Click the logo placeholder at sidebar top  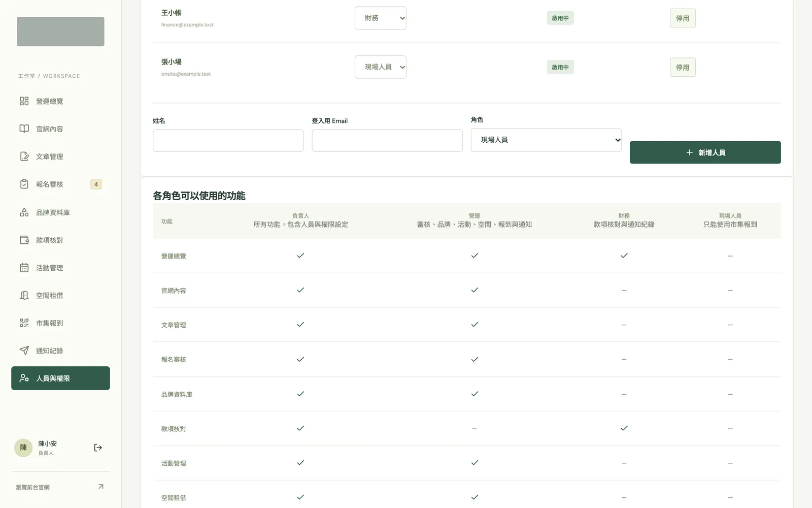[60, 31]
